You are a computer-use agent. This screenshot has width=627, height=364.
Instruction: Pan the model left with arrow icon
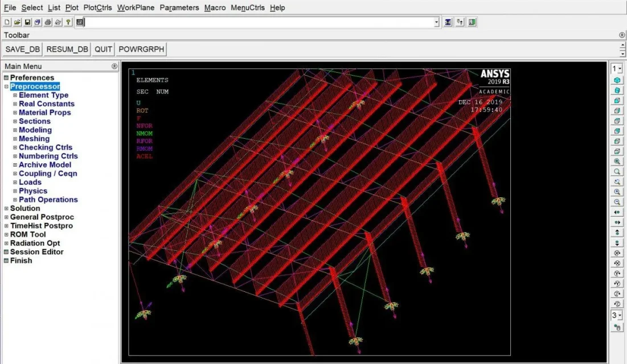coord(617,212)
